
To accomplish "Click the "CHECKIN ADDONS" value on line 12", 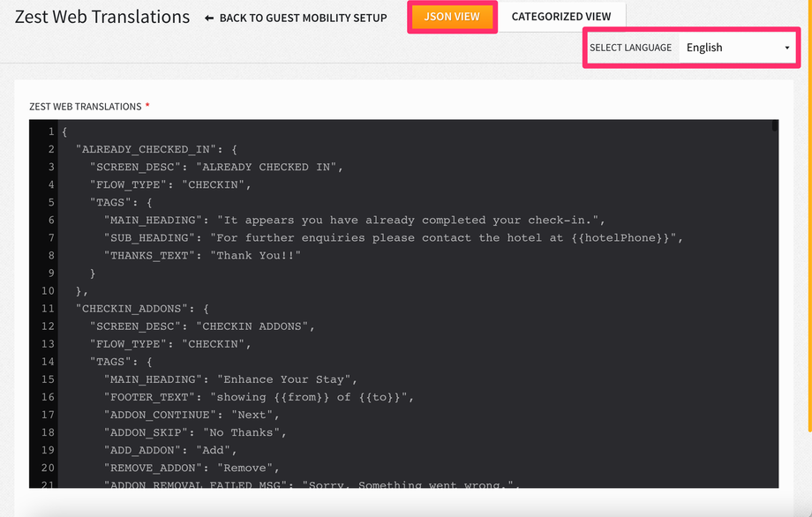I will (252, 326).
